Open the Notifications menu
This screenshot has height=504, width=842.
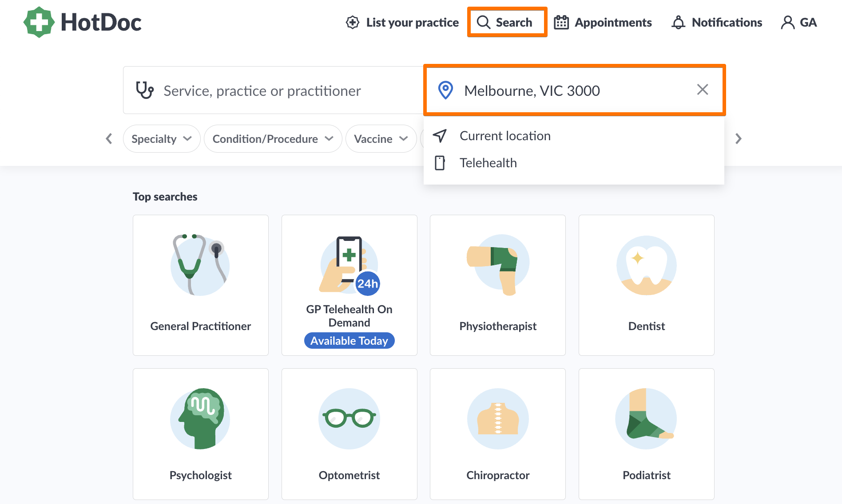click(716, 22)
